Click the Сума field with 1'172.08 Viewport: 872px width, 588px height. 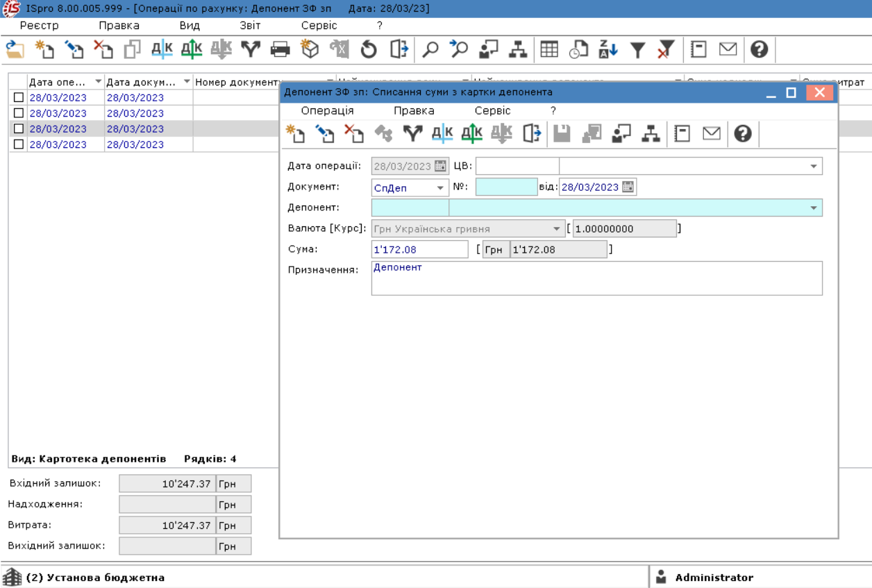(x=420, y=249)
